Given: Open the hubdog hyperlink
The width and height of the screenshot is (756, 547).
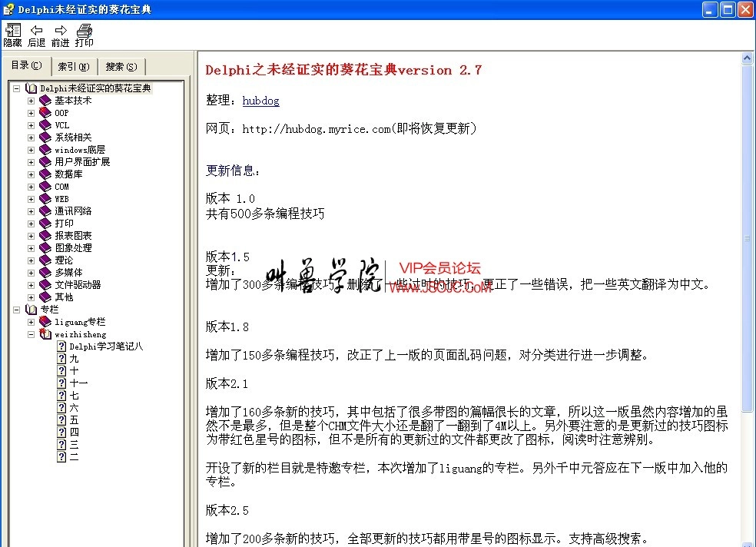Looking at the screenshot, I should [x=261, y=101].
